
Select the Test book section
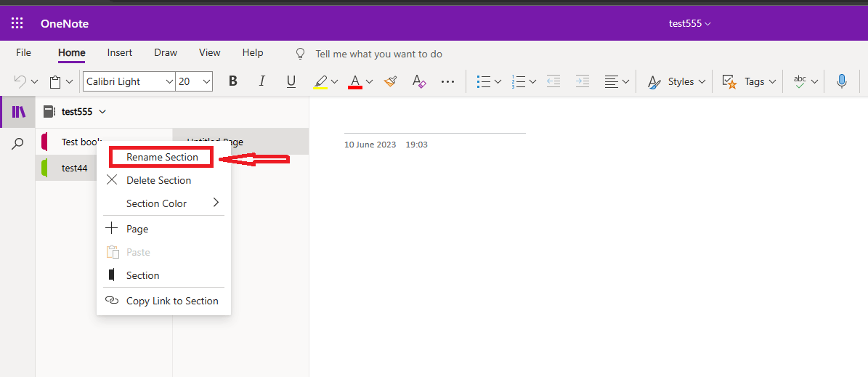tap(104, 142)
